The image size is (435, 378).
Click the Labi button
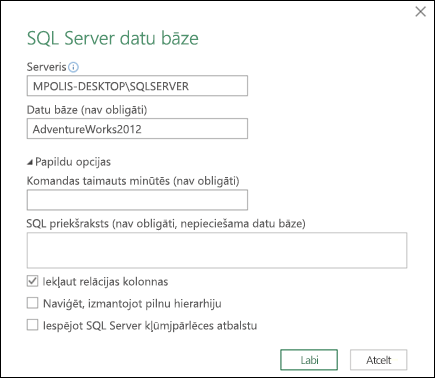309,360
